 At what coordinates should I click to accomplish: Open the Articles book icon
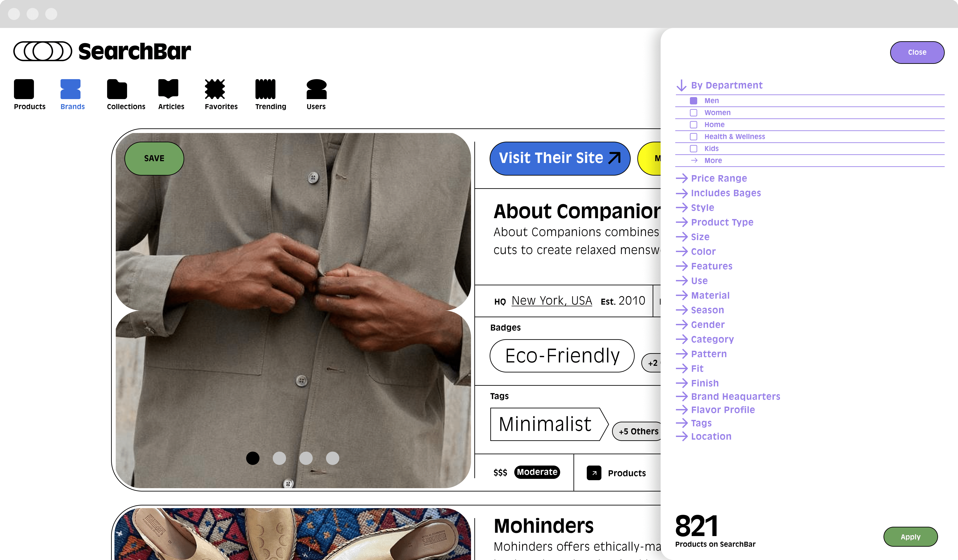coord(168,89)
